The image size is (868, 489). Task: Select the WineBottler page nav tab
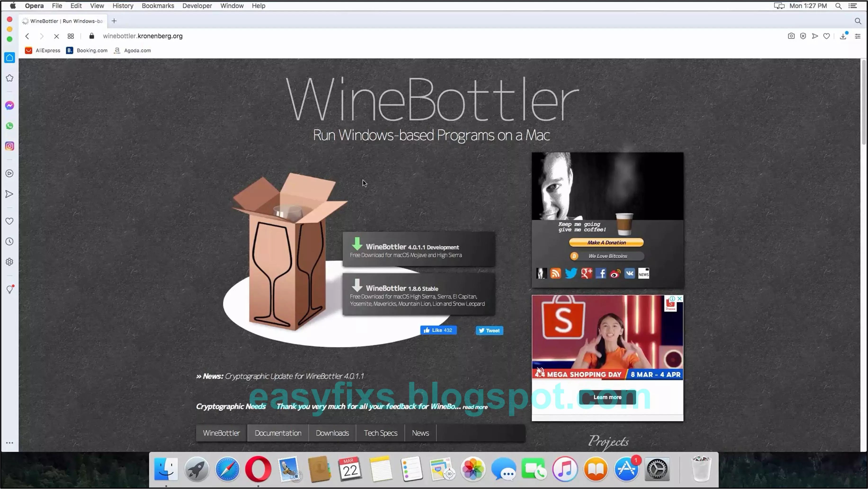[221, 433]
